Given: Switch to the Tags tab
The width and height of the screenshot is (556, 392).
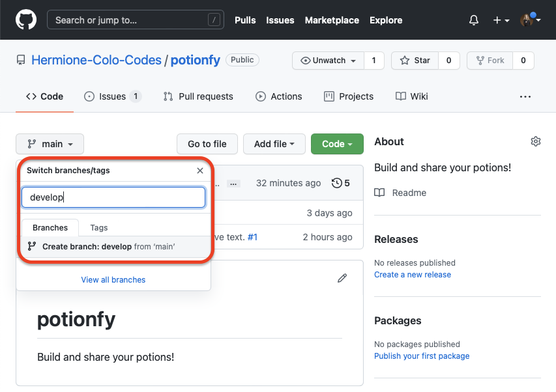Looking at the screenshot, I should [99, 228].
